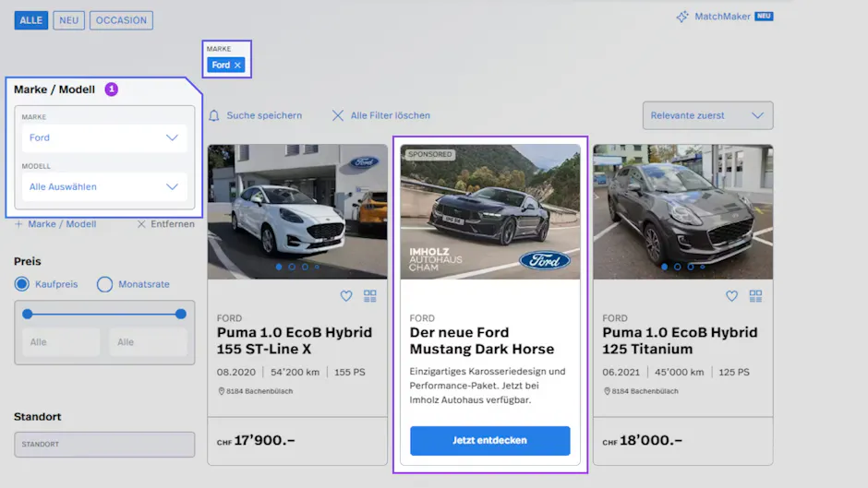
Task: Click the 54'200 km mileage text
Action: [295, 373]
